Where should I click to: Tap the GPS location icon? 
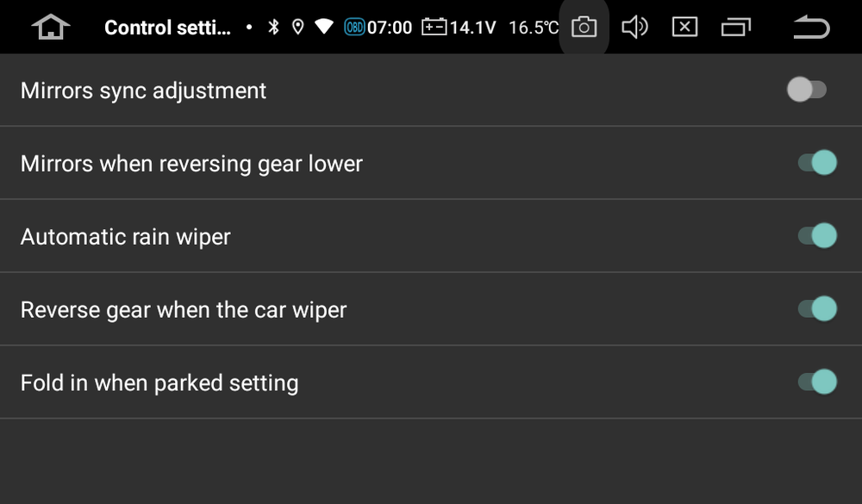pos(299,27)
